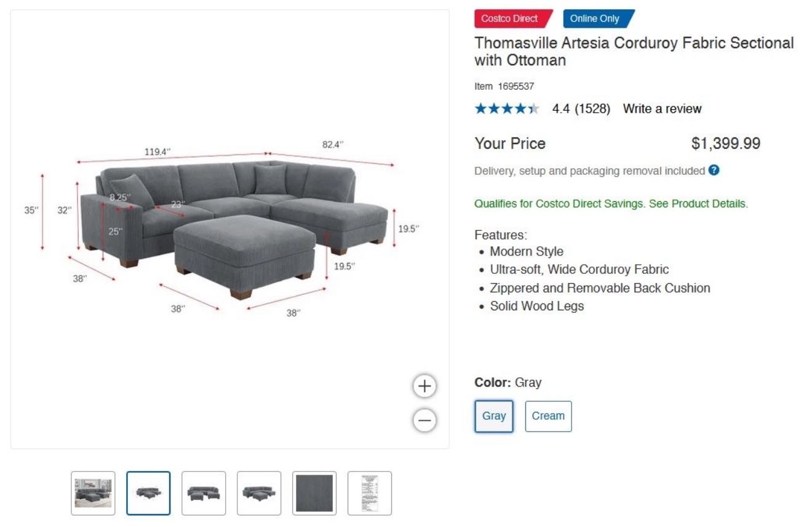Open the Costco Direct Savings product details link
Viewport: 812px width, 527px height.
[x=611, y=204]
